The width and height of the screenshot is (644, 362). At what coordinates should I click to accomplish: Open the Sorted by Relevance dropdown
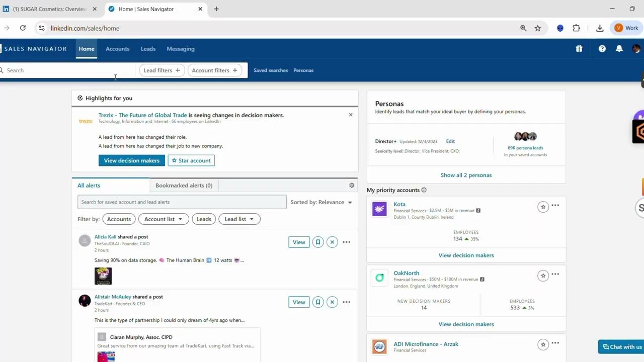tap(321, 202)
